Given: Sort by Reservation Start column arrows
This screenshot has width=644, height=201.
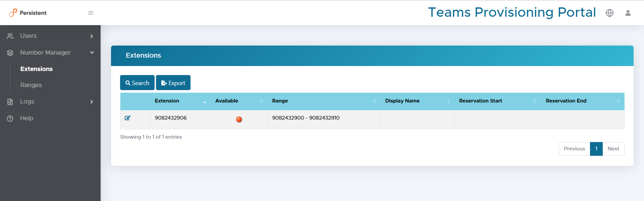Looking at the screenshot, I should 535,101.
